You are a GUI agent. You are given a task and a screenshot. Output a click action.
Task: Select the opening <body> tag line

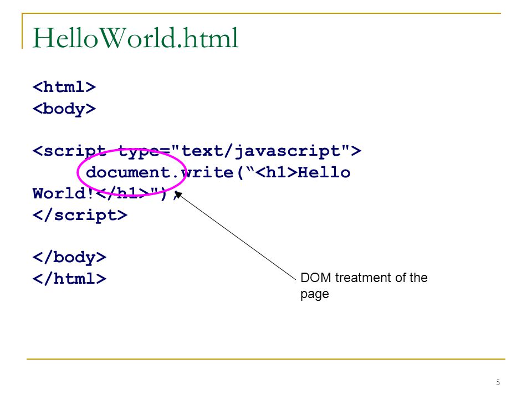coord(64,109)
